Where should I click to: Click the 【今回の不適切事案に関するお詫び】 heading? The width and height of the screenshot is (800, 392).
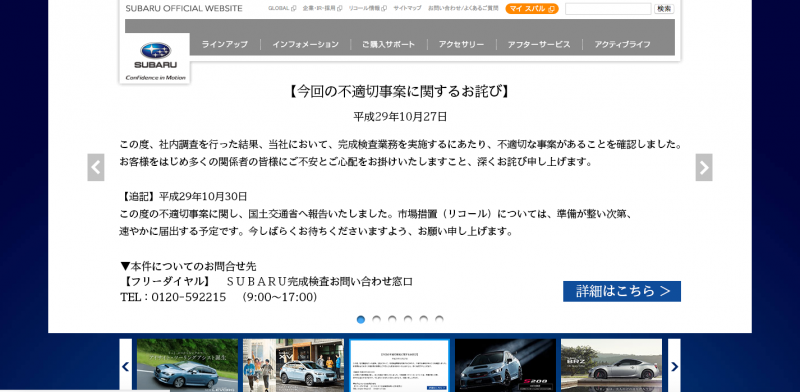point(399,92)
